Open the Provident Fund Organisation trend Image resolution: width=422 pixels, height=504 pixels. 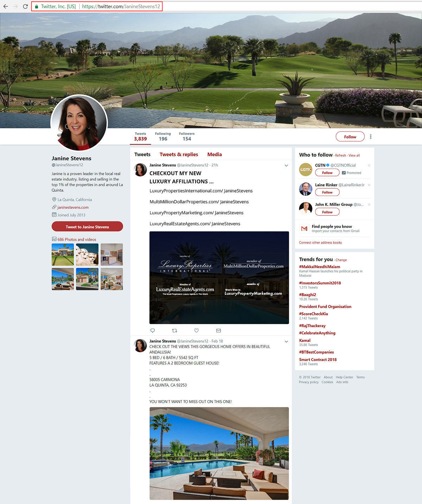(x=325, y=307)
